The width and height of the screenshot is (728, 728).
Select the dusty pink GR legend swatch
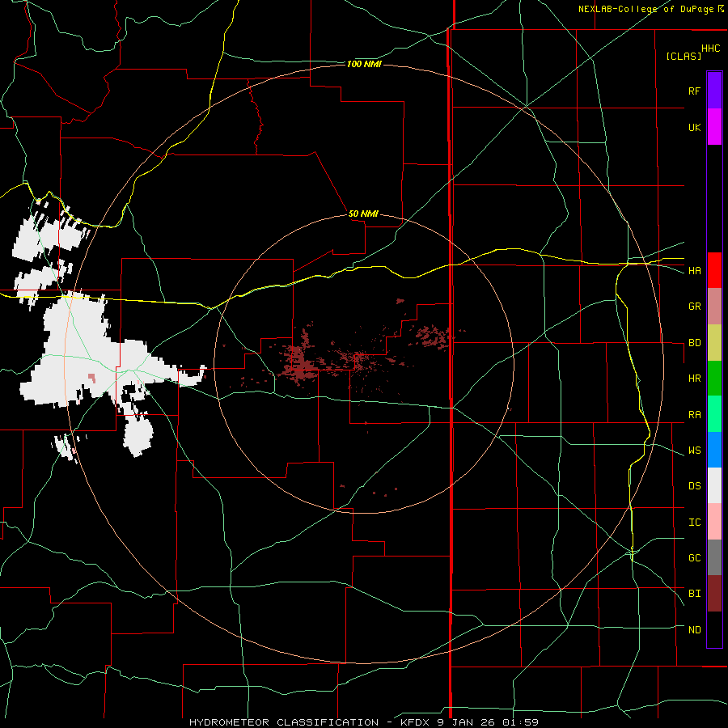pyautogui.click(x=714, y=307)
